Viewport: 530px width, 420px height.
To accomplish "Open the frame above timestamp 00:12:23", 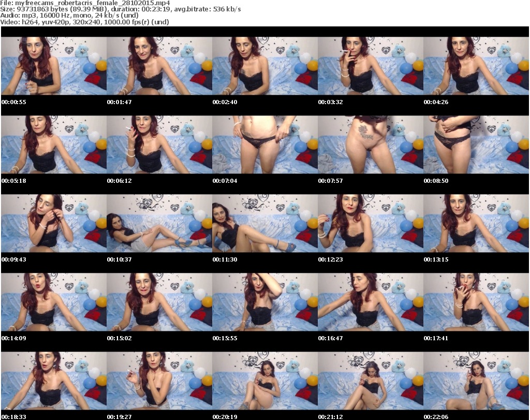I will 371,223.
